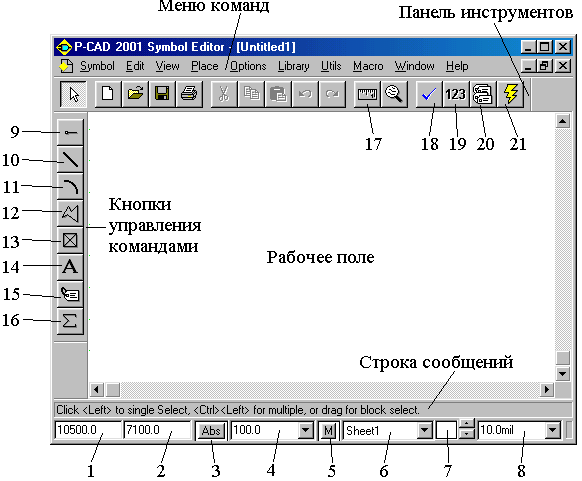Select the Place Attribute tag tool

(70, 294)
